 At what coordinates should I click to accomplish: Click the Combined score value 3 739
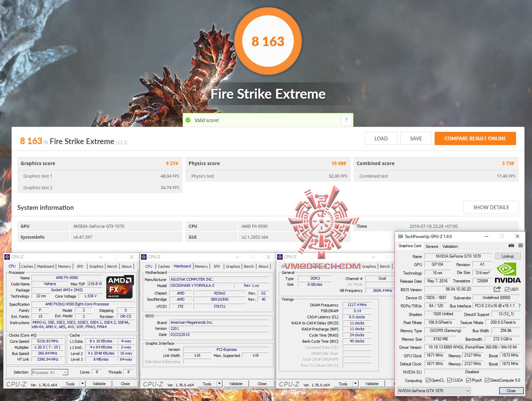(508, 163)
